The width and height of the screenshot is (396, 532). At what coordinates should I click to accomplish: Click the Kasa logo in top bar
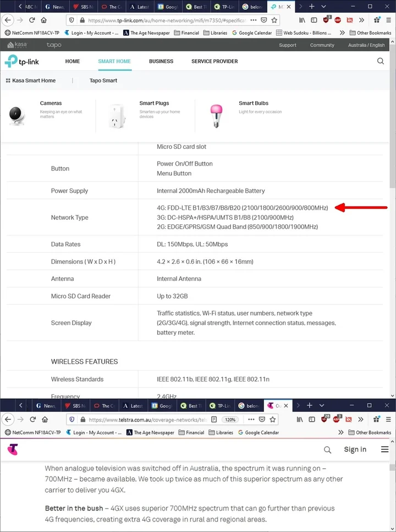click(x=17, y=45)
